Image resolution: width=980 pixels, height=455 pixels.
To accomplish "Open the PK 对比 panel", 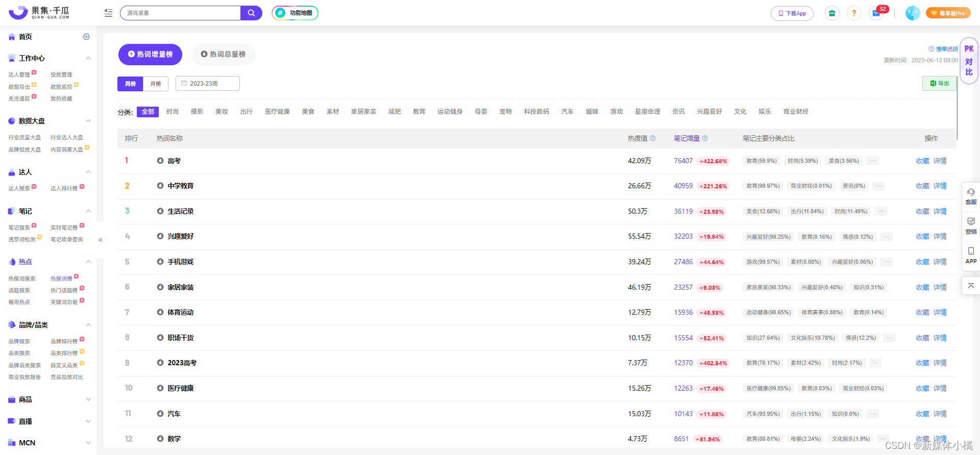I will 969,60.
